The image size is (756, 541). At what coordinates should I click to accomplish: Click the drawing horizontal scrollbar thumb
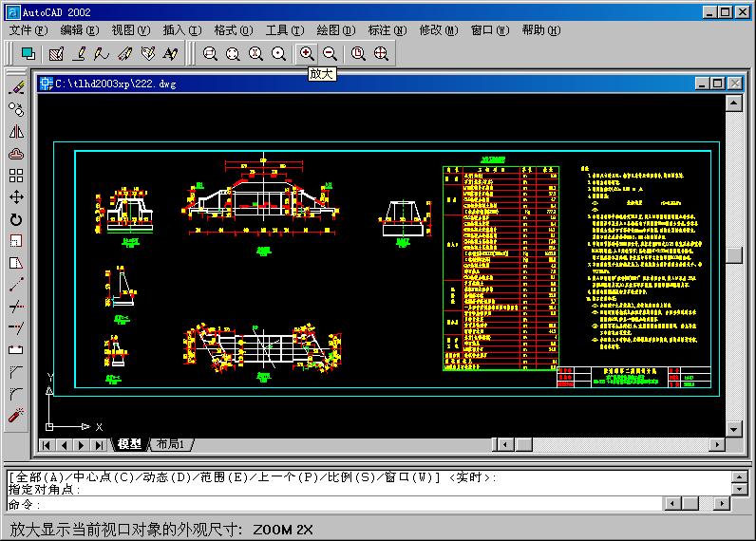(523, 444)
